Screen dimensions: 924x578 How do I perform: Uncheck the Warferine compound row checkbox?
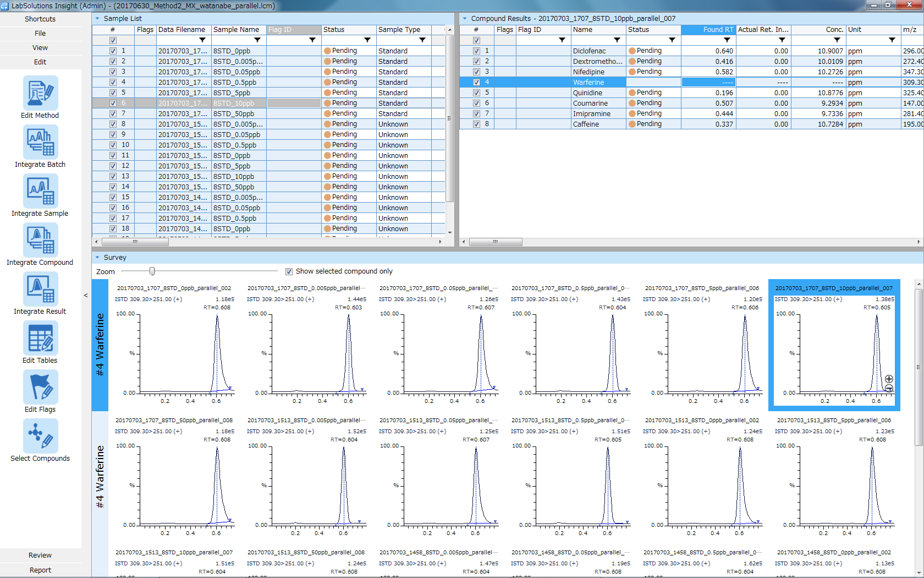(476, 82)
